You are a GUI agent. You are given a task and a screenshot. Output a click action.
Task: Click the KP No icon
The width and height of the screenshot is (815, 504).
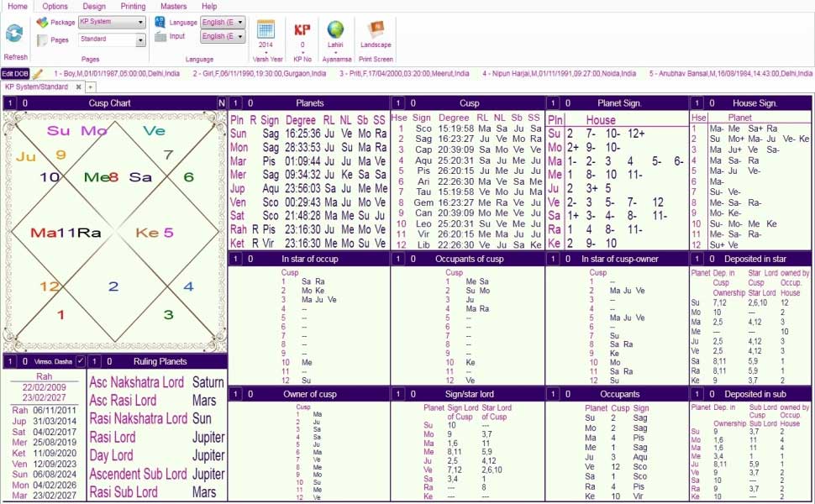(302, 29)
